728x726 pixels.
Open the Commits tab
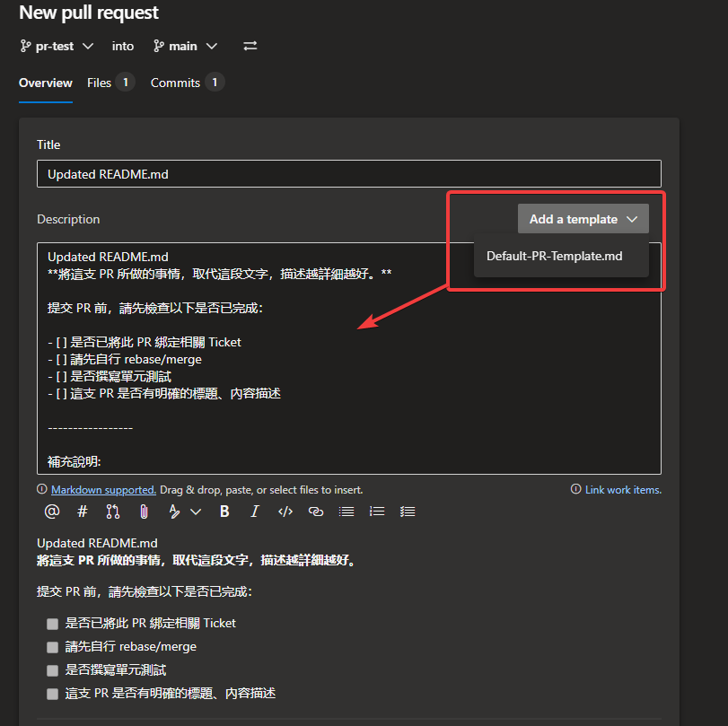[x=176, y=83]
